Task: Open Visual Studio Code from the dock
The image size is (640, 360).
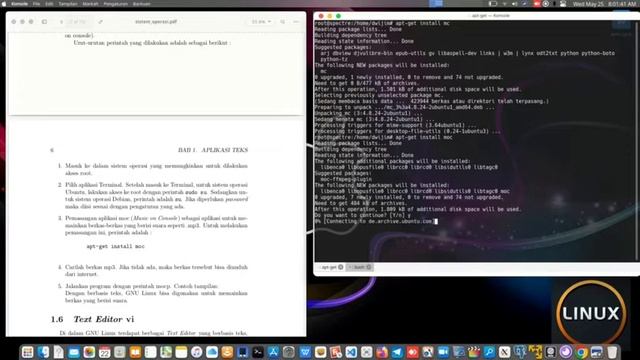Action: coord(351,352)
